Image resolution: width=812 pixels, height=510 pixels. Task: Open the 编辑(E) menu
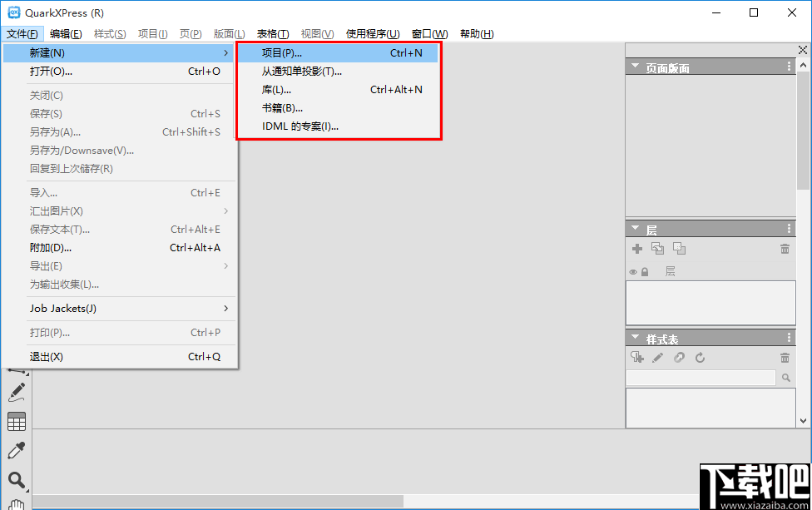[x=66, y=33]
